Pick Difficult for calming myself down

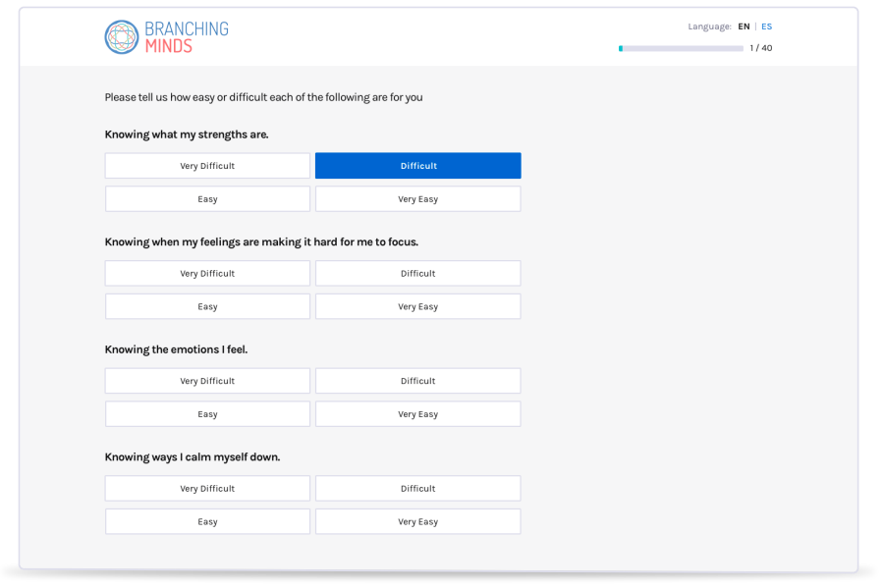(417, 489)
